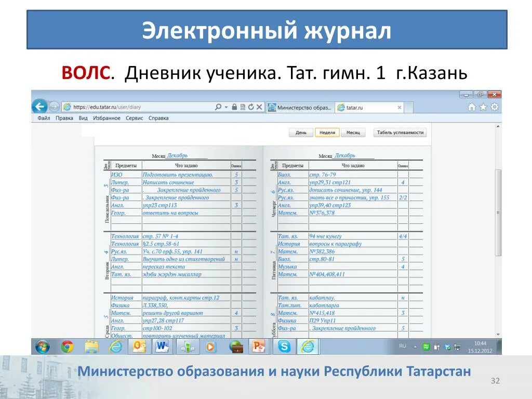The image size is (532, 399).
Task: Click the network tray icon
Action: click(458, 347)
